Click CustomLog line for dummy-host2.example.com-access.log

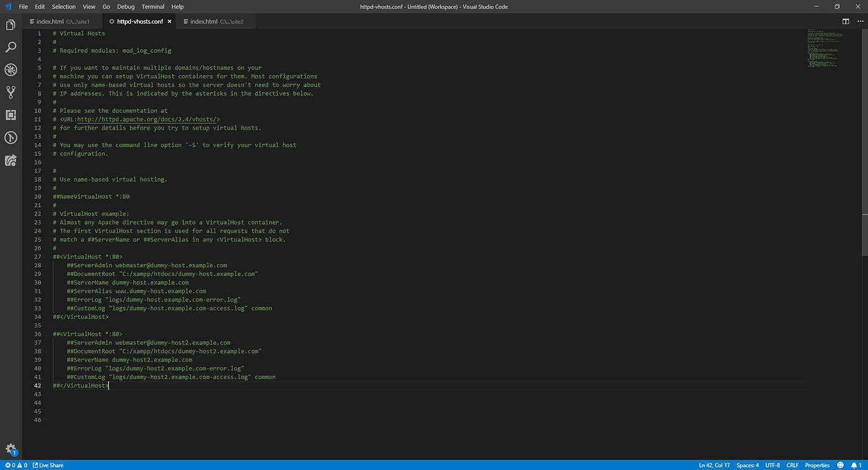click(x=171, y=377)
